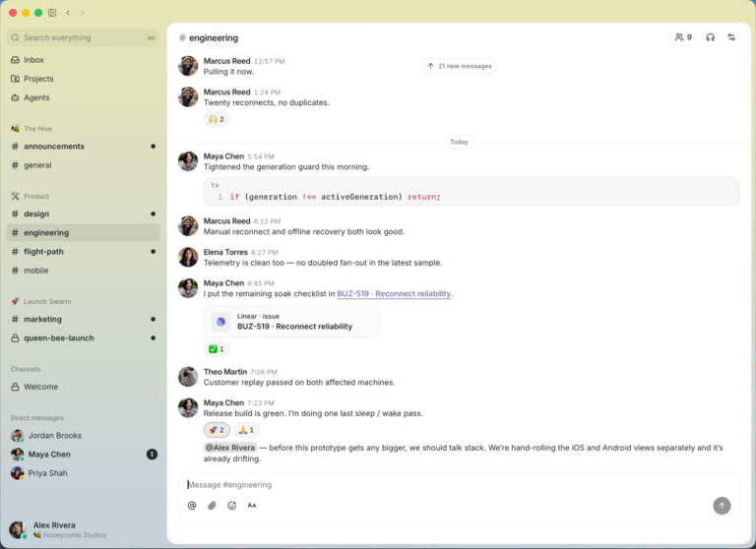Open the marketing channel

83,319
